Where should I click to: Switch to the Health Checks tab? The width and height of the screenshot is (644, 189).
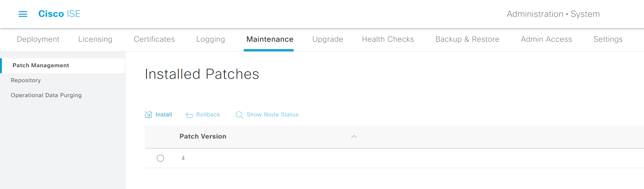tap(388, 39)
